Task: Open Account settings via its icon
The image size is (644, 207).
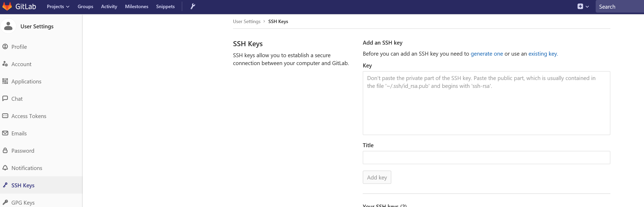Action: click(5, 64)
